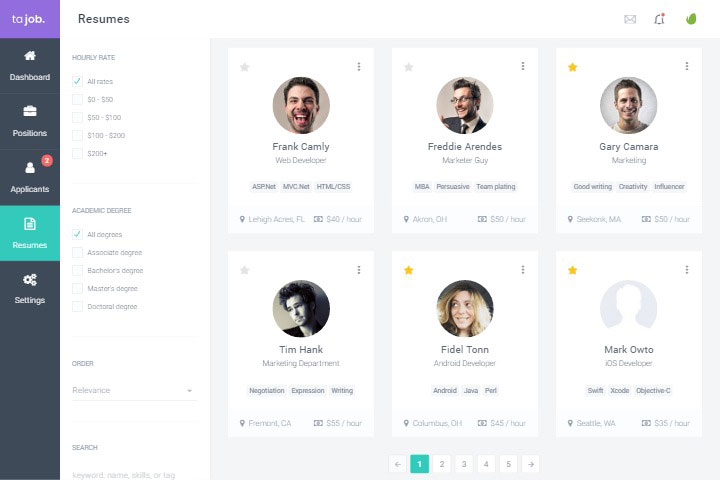Open the three-dot menu on Freddie Arendes card
720x480 pixels.
pyautogui.click(x=522, y=67)
